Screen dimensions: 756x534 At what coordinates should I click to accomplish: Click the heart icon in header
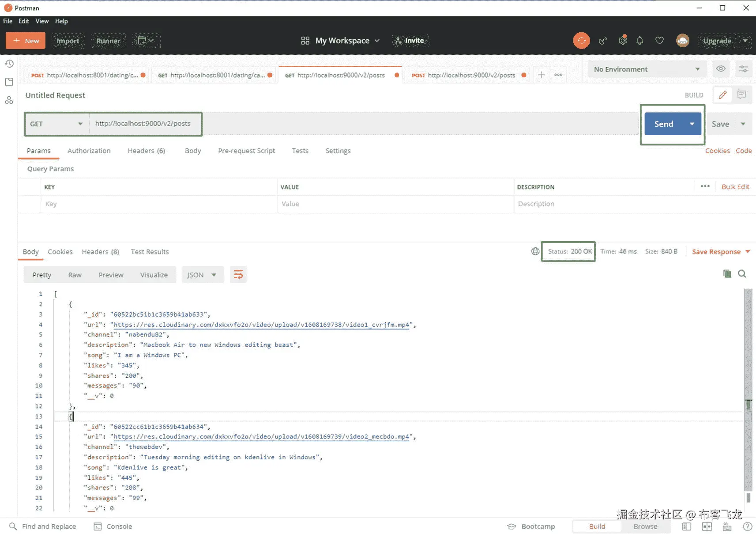[659, 41]
